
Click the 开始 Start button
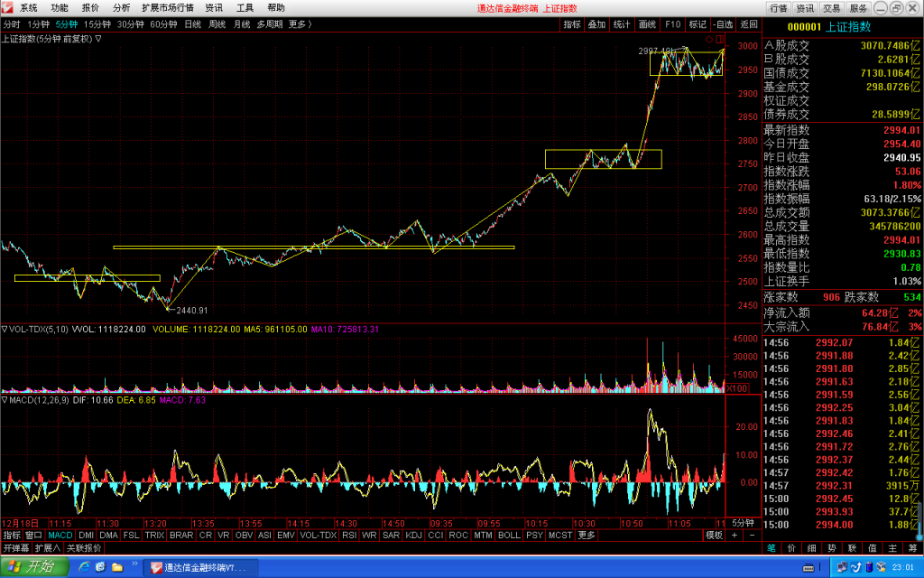click(33, 567)
